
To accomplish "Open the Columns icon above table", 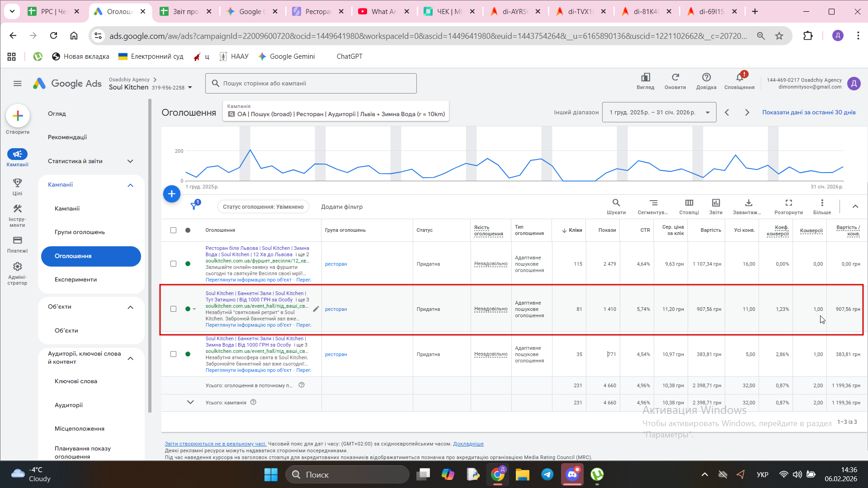I will click(689, 203).
